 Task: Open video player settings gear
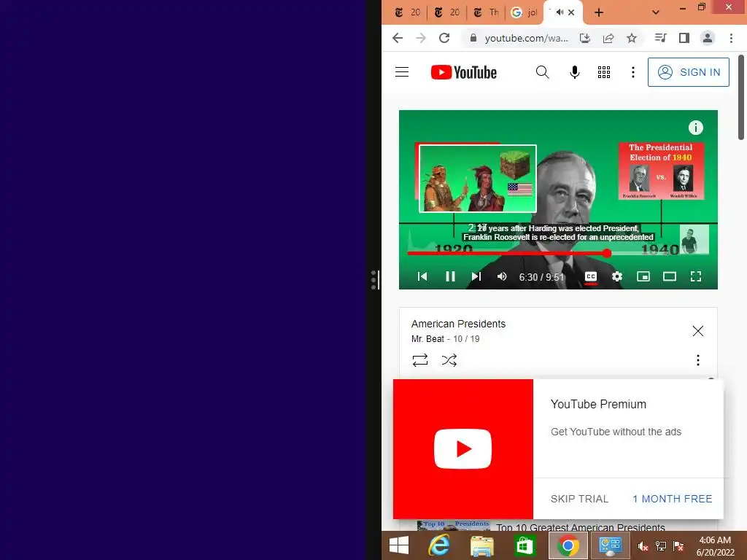[617, 276]
